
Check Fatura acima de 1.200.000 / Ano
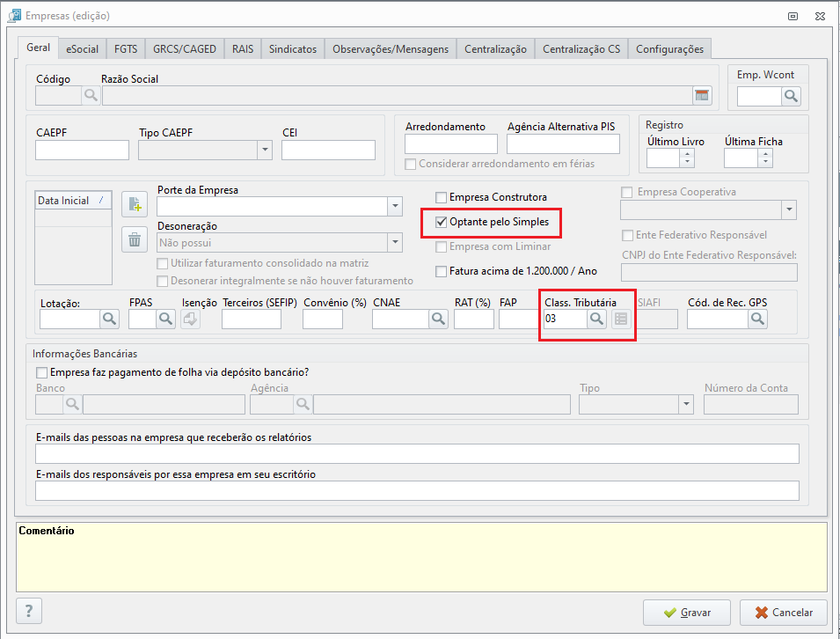point(441,271)
